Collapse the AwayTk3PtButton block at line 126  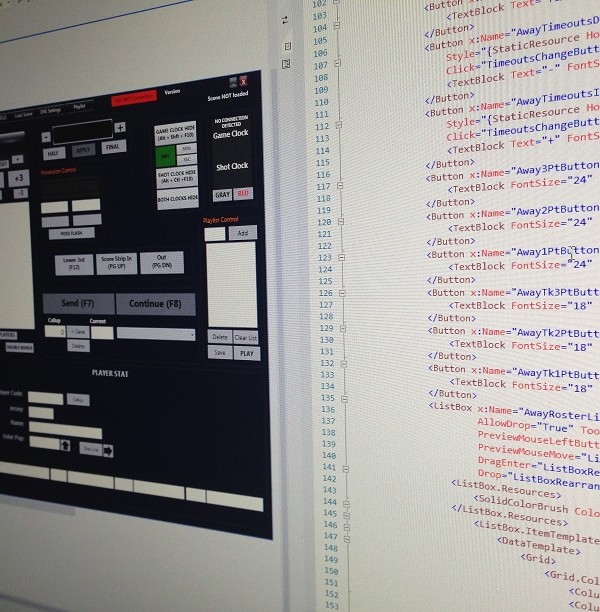[342, 293]
